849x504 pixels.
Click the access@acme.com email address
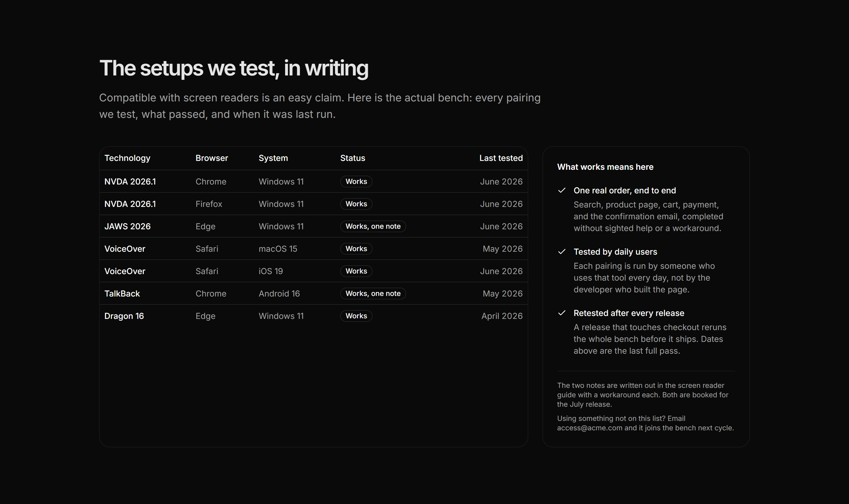590,428
